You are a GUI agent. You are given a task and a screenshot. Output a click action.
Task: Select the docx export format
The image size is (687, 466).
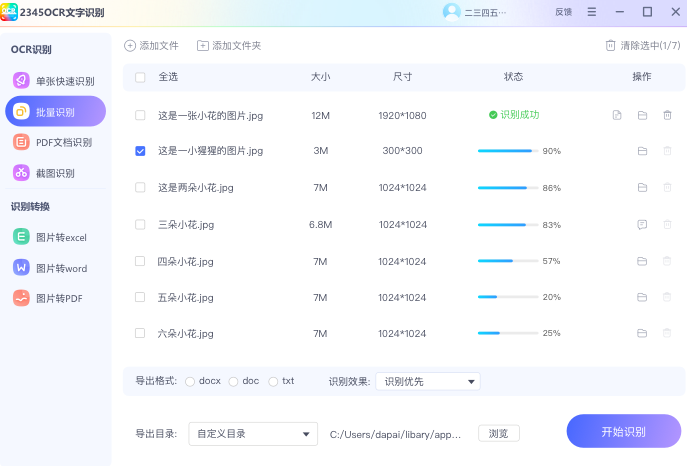(x=190, y=381)
